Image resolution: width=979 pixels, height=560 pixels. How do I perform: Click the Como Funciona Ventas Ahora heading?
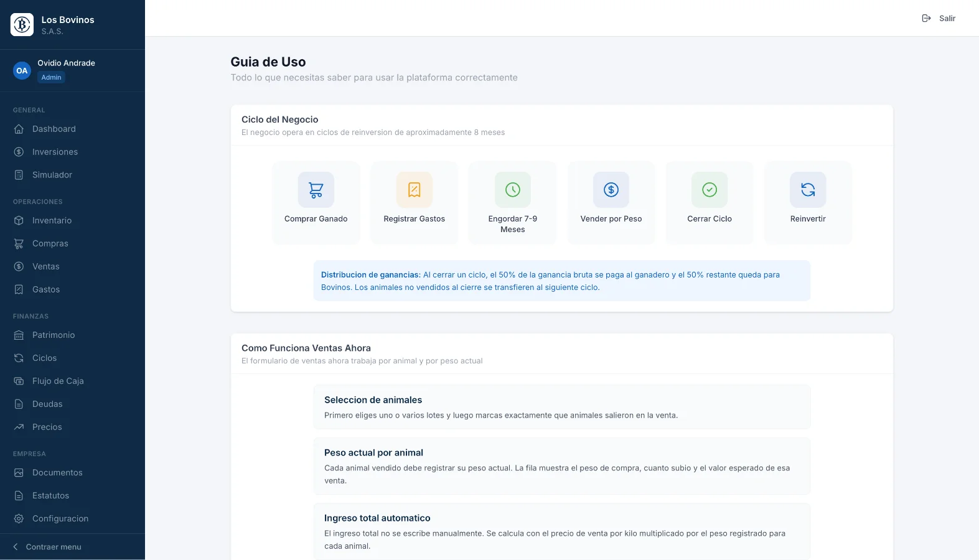(x=306, y=348)
